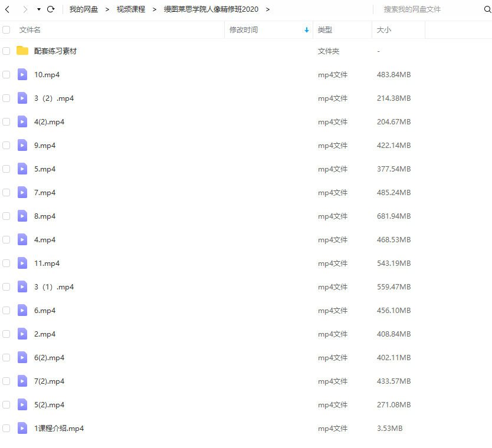This screenshot has height=448, width=492.
Task: Click the 搜索我的网盘文件 search field
Action: coord(413,9)
